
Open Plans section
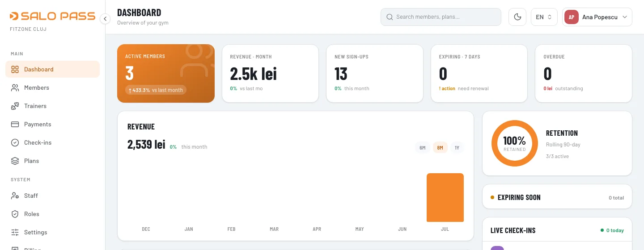click(x=52, y=161)
